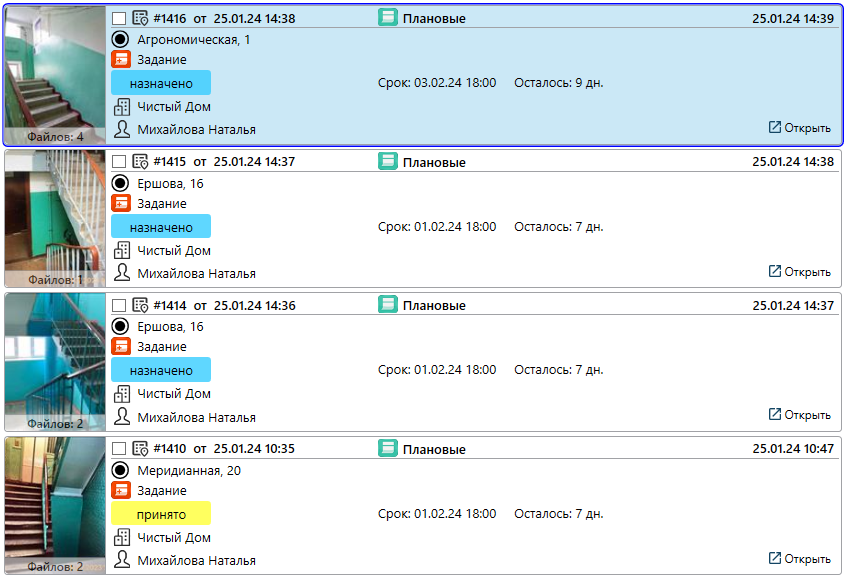Click Открыть for request #1414
The width and height of the screenshot is (845, 578).
[799, 415]
